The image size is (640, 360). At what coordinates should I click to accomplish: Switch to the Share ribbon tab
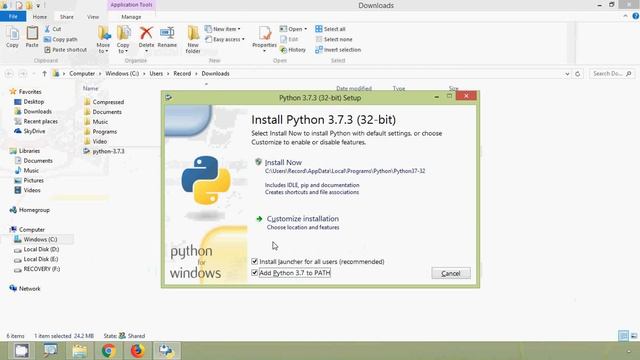pyautogui.click(x=67, y=17)
